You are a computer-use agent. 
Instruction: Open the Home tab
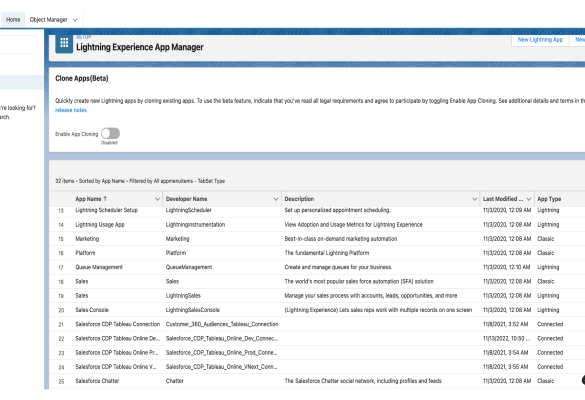[13, 20]
